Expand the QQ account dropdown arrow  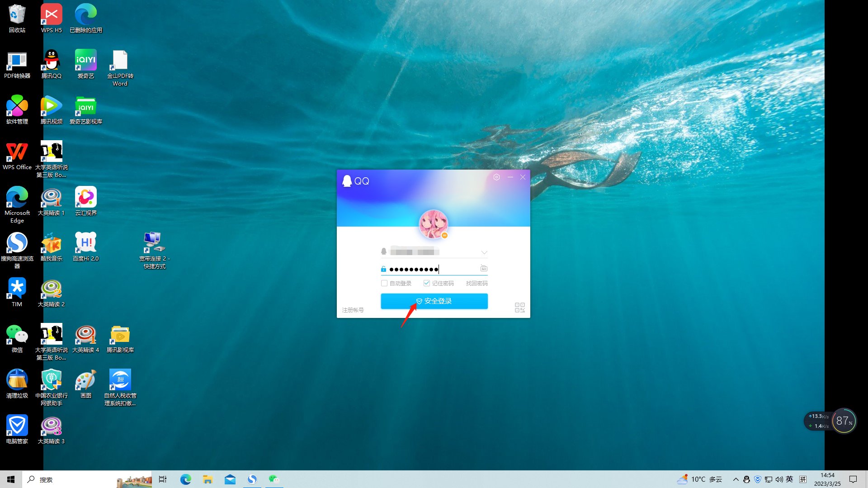[x=484, y=252]
